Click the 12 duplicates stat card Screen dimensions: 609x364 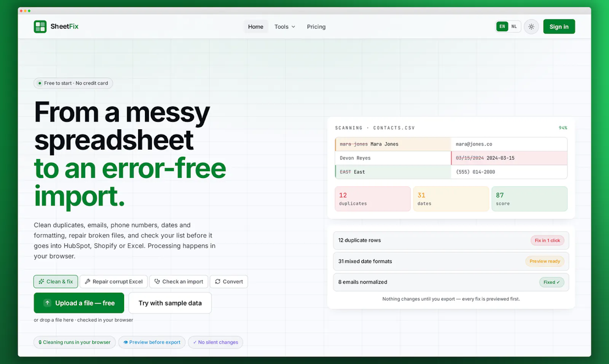tap(373, 199)
